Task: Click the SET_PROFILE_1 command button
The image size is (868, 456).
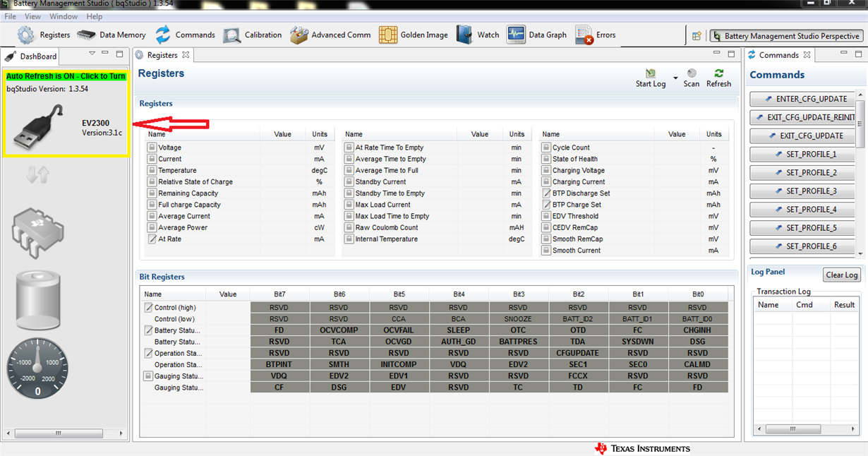Action: click(x=804, y=154)
